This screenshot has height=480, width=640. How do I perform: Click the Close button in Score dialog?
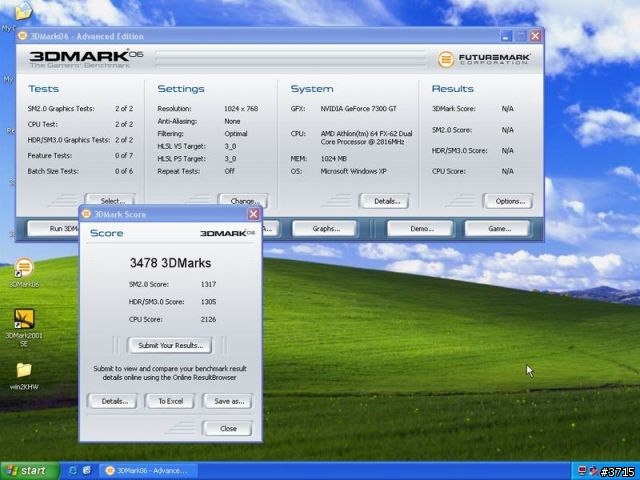(228, 429)
